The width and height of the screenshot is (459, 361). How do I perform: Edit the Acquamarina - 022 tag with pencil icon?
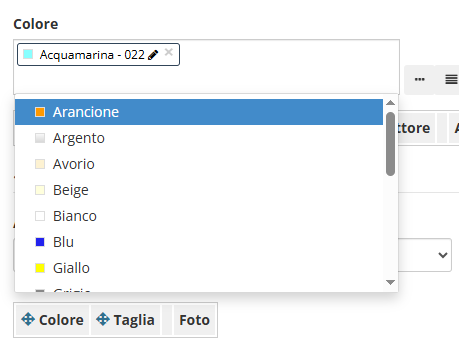point(153,55)
